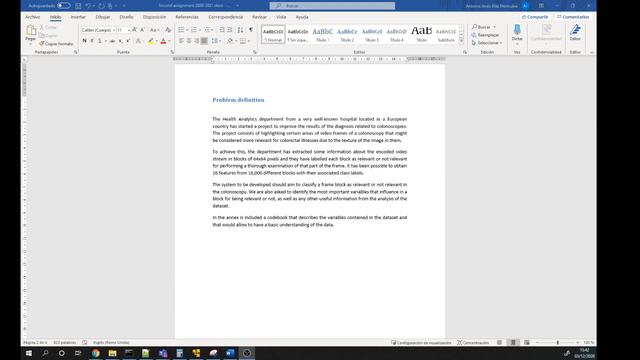Open the Change Case (Aa) dropdown
This screenshot has height=360, width=640.
154,30
